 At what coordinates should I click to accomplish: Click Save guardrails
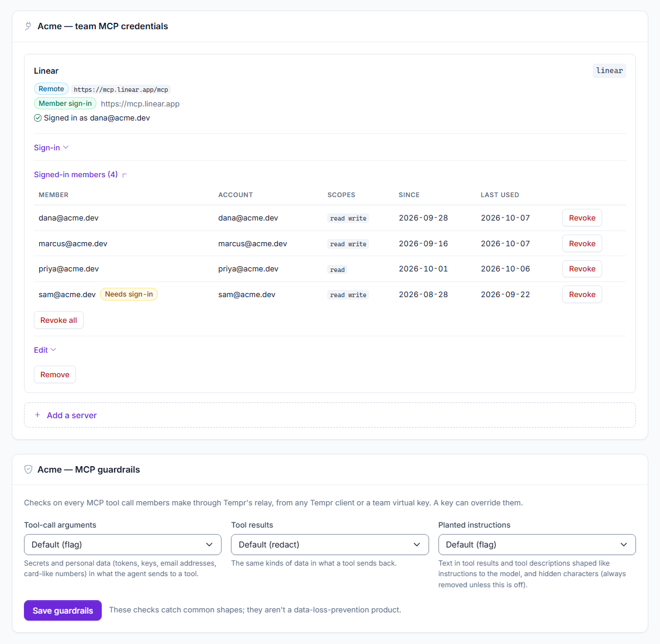click(x=63, y=610)
